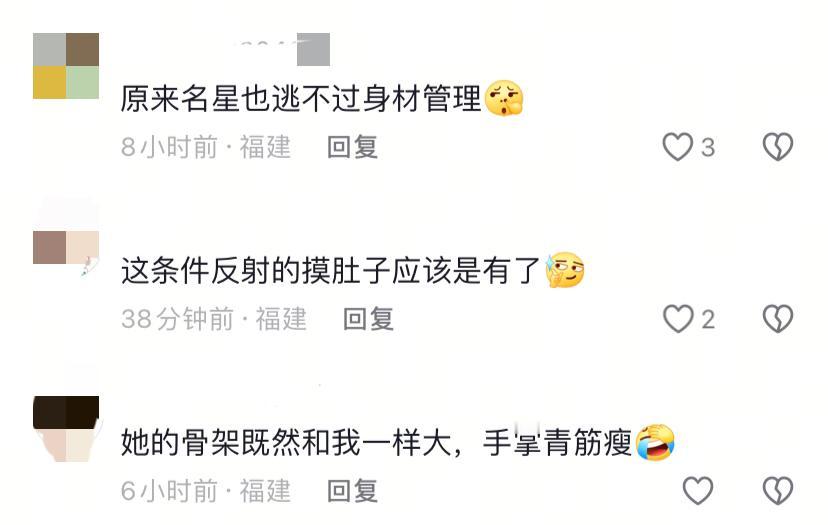The image size is (828, 525).
Task: Dislike the 身材管理 comment with broken heart
Action: pyautogui.click(x=778, y=147)
